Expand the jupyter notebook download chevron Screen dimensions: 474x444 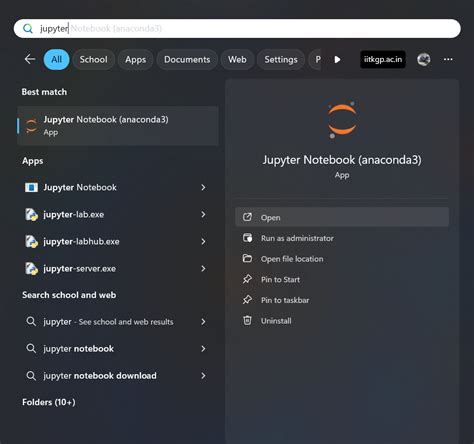[x=203, y=376]
